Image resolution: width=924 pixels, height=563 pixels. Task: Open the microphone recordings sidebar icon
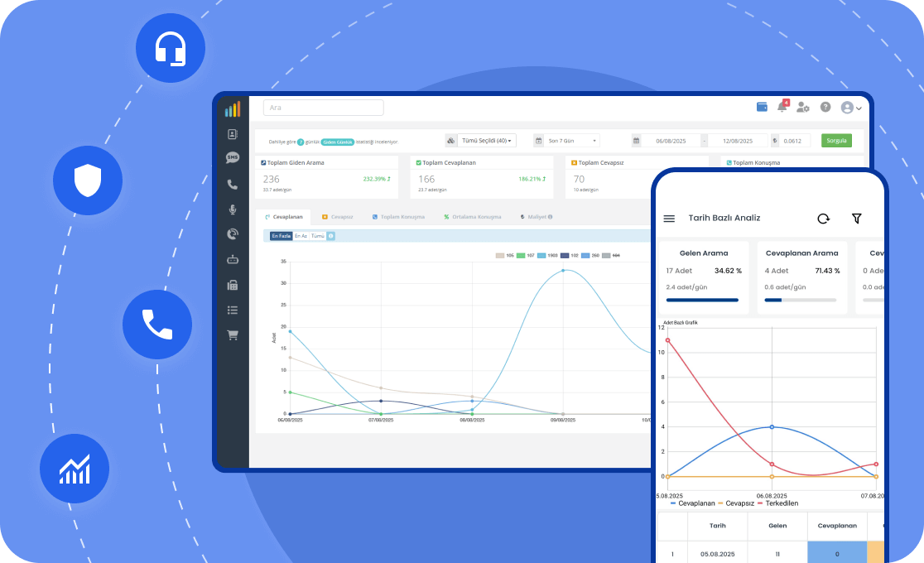233,209
